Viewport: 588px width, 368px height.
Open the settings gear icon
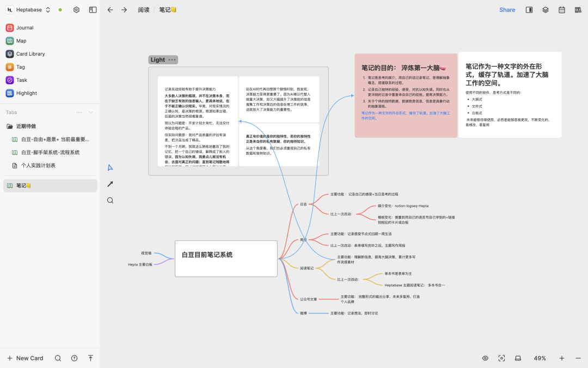[x=77, y=10]
